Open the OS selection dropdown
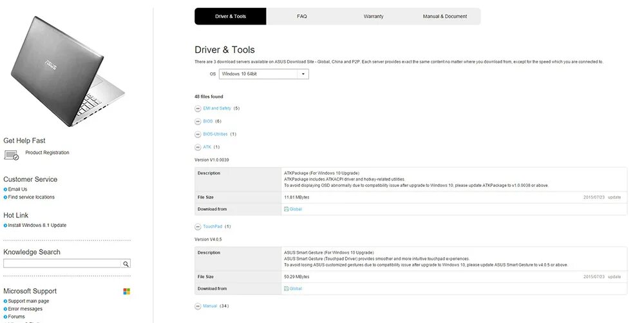Viewport: 644px width, 323px height. [263, 74]
